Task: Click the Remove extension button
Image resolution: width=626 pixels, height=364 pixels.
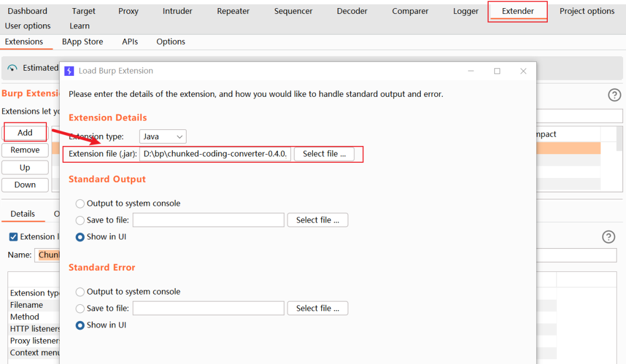Action: (25, 150)
